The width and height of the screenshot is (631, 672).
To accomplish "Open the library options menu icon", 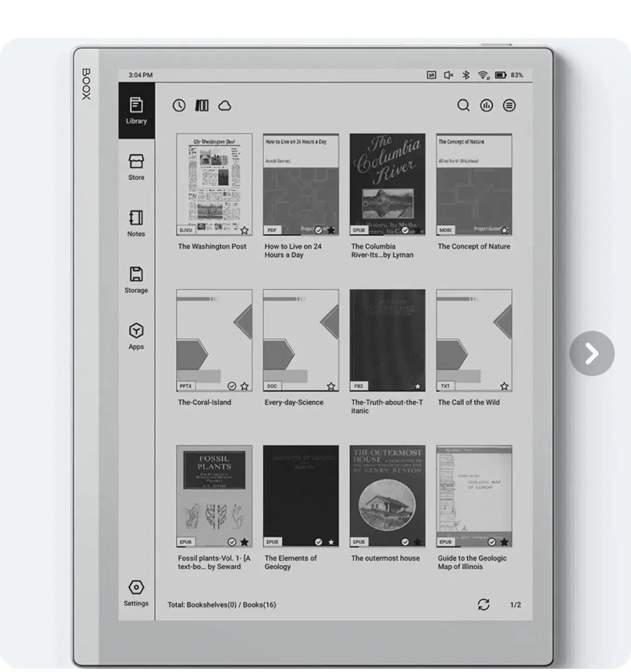I will pos(509,106).
